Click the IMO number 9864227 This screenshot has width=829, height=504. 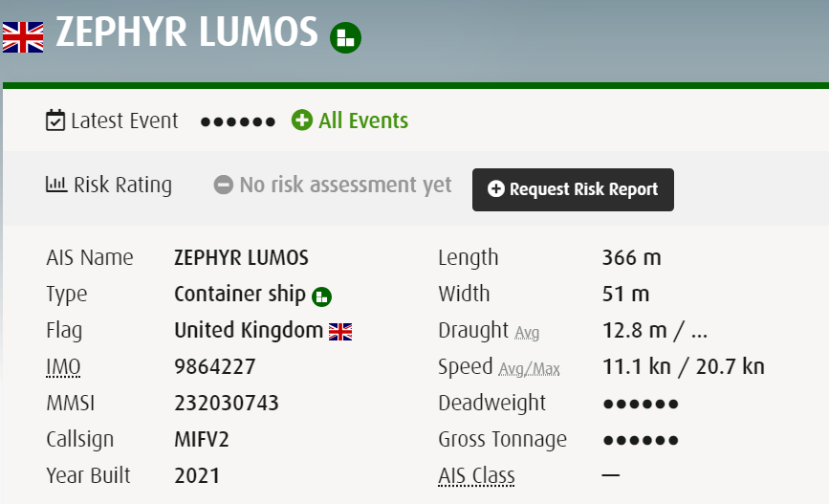[x=215, y=366]
